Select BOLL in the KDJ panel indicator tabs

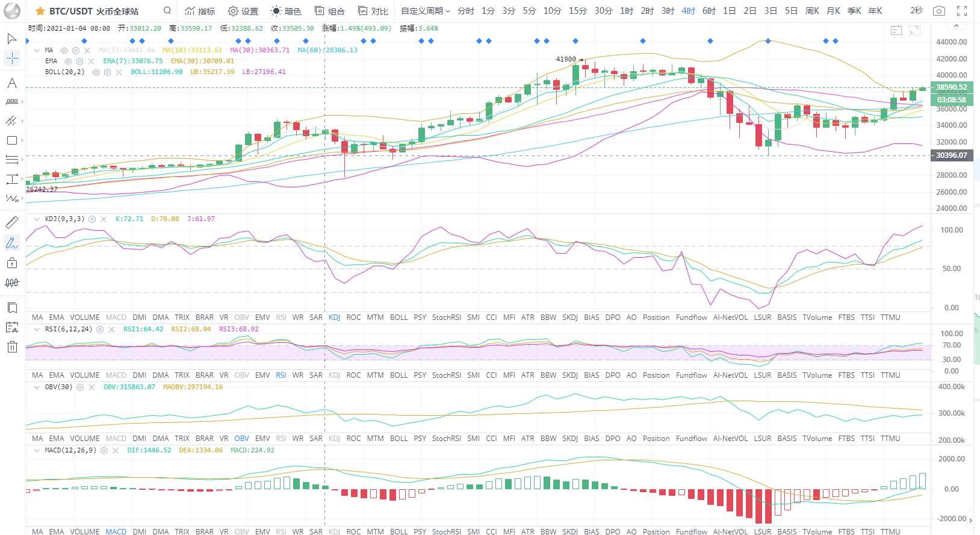click(x=399, y=318)
